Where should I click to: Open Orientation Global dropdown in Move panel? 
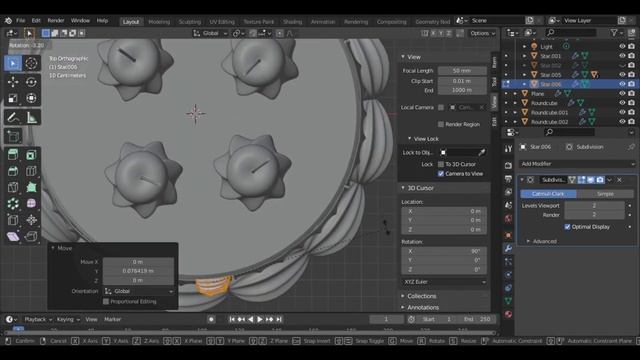[138, 291]
